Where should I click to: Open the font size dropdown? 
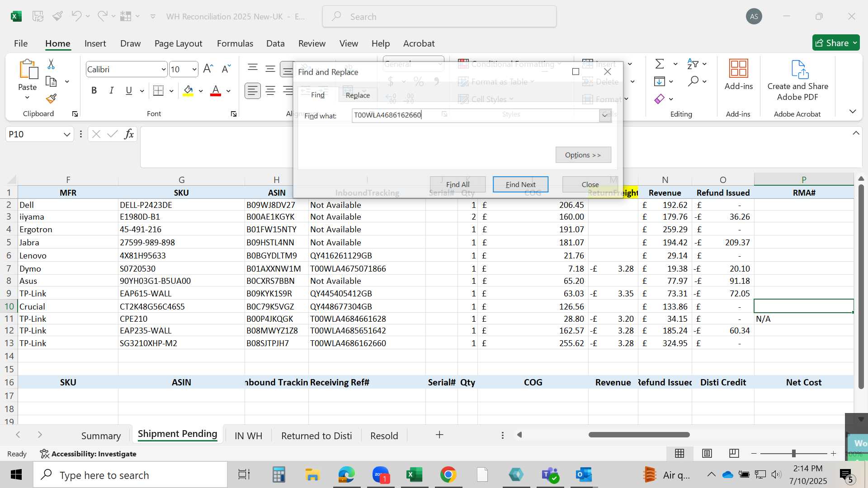(x=194, y=69)
